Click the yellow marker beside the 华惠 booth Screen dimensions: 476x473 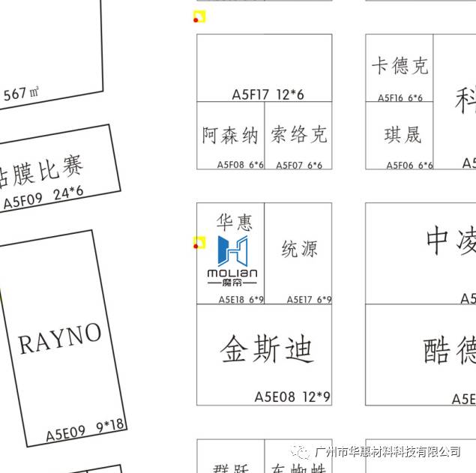pyautogui.click(x=199, y=243)
